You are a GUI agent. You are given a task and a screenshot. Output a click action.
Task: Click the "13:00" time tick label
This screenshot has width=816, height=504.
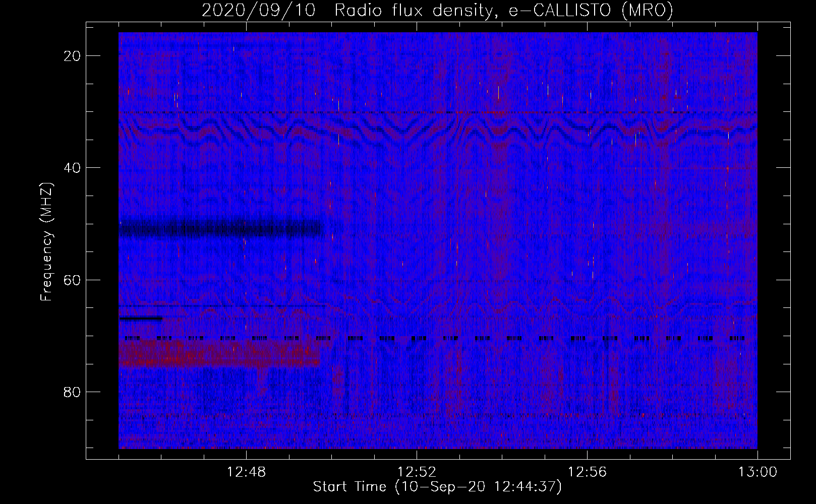pos(757,472)
